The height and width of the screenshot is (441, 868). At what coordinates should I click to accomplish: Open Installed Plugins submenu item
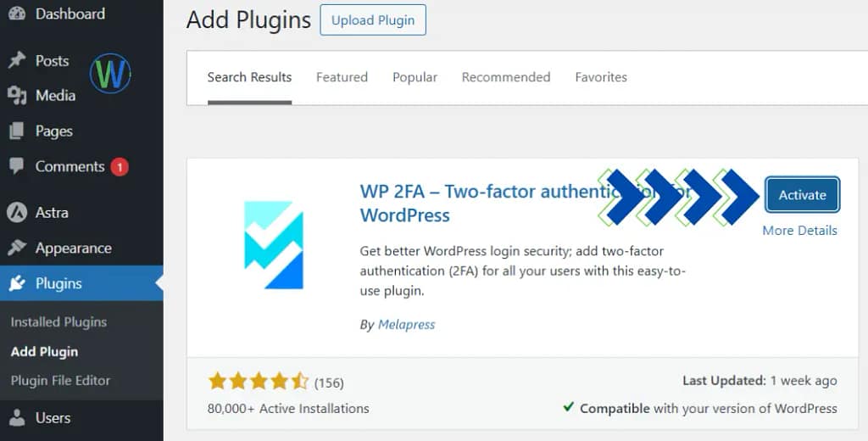[58, 322]
